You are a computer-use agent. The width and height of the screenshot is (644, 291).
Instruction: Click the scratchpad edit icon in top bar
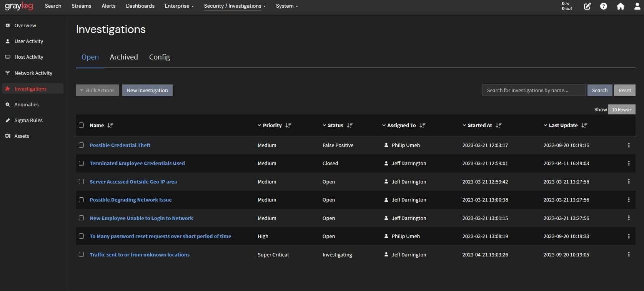tap(587, 6)
